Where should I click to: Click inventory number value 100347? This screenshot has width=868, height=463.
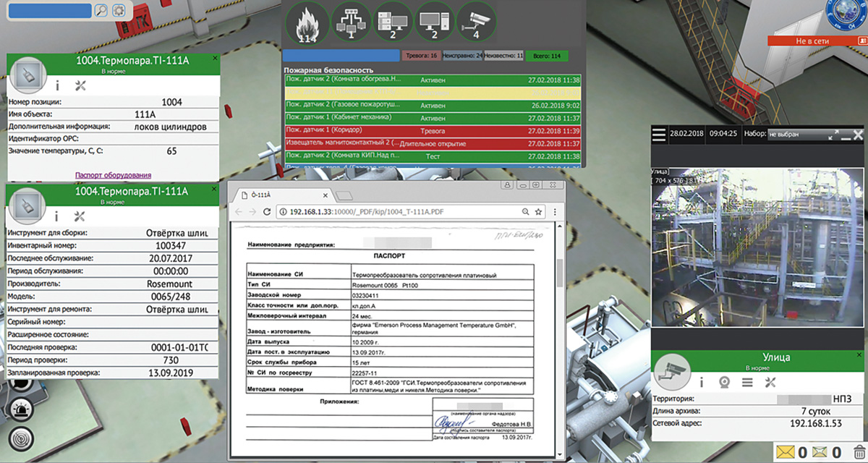click(171, 246)
